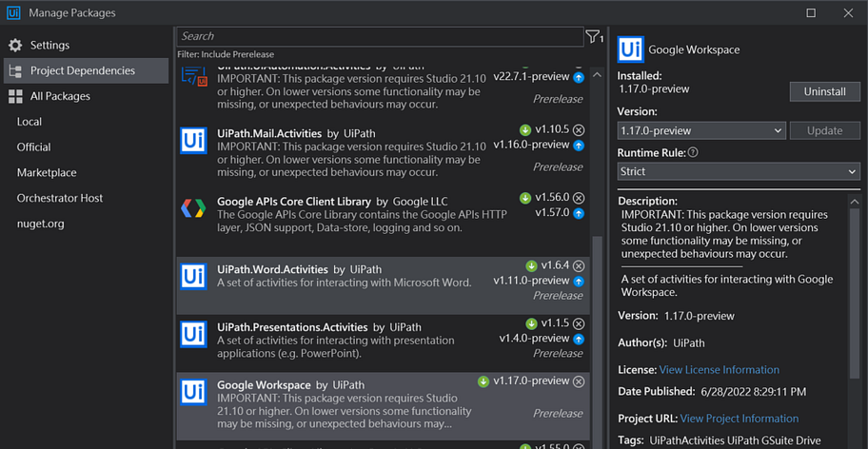Image resolution: width=868 pixels, height=449 pixels.
Task: Select Project Dependencies in the sidebar
Action: click(x=86, y=70)
